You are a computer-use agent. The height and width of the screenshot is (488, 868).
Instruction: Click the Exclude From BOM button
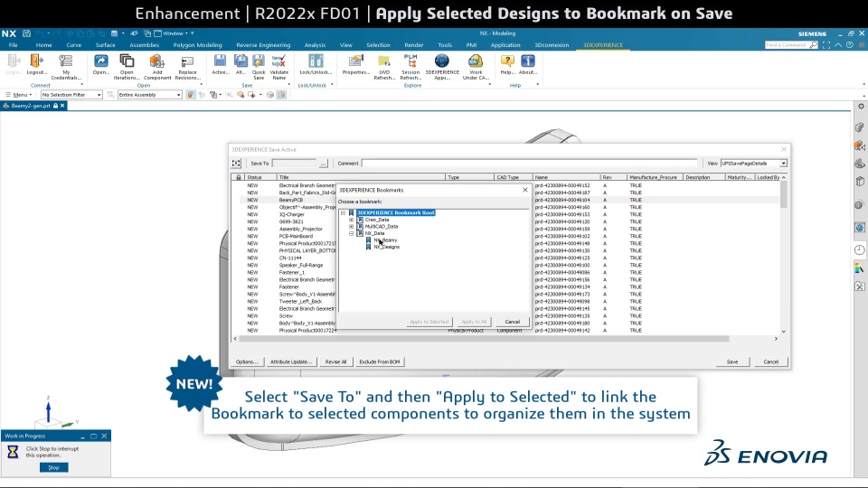(379, 361)
